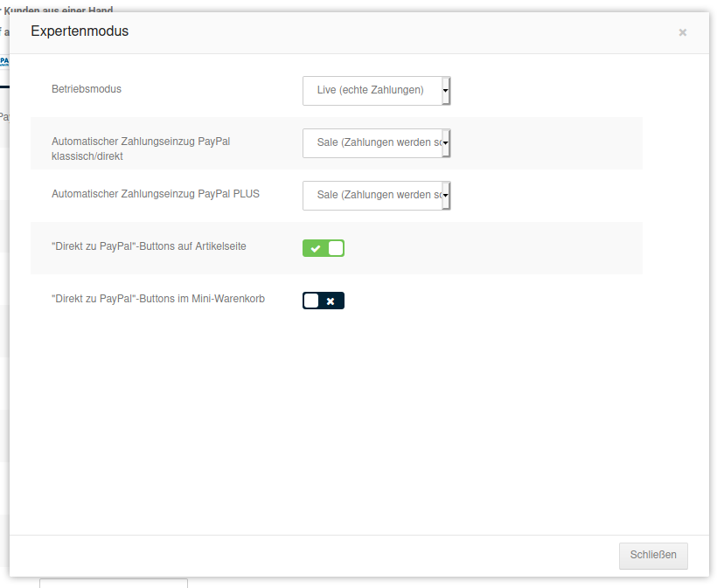Click the Betriebsmodus label
The width and height of the screenshot is (717, 588).
(87, 89)
